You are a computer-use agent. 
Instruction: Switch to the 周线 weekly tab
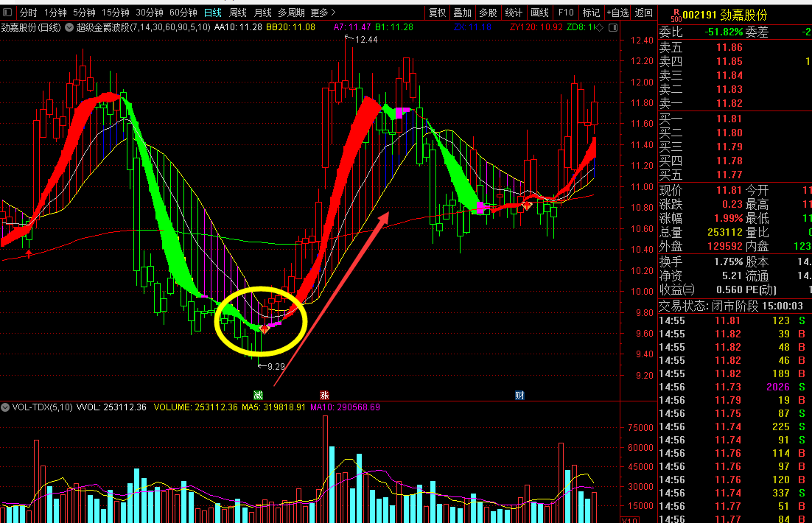(x=237, y=13)
